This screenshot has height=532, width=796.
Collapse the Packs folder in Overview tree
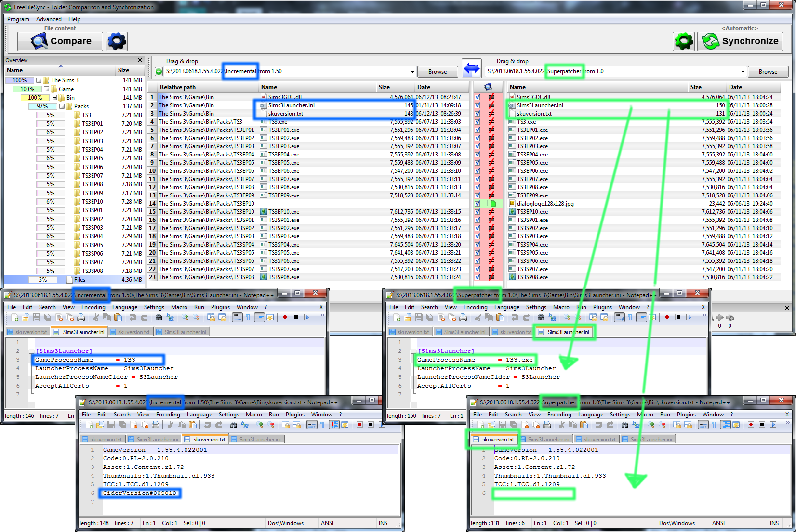pyautogui.click(x=69, y=106)
